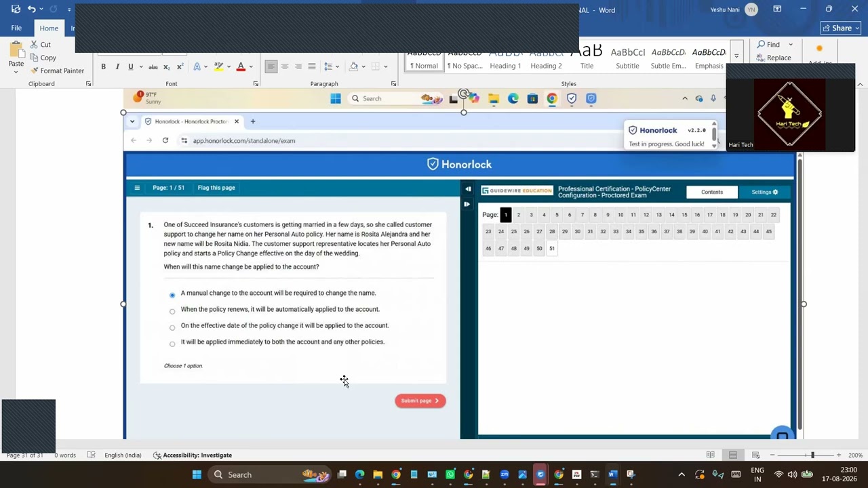Open the highlight color dropdown arrow

click(229, 66)
